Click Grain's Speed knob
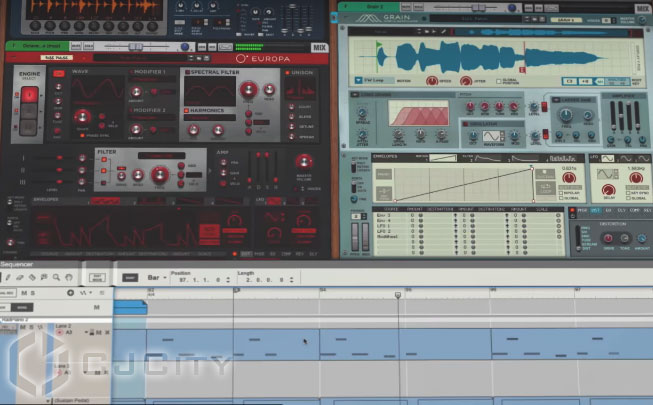653x405 pixels. click(432, 80)
